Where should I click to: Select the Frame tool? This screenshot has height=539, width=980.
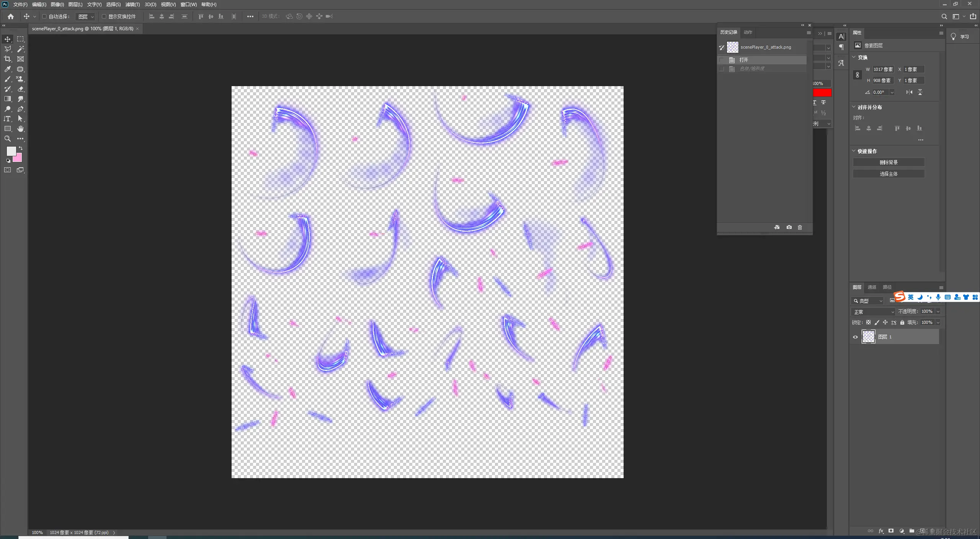click(x=20, y=59)
